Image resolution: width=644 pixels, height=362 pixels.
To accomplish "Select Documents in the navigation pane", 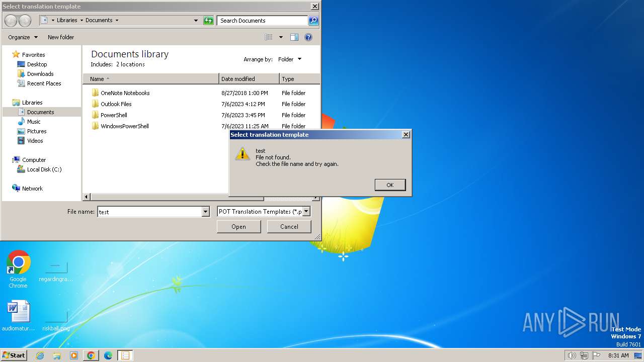I will point(40,112).
